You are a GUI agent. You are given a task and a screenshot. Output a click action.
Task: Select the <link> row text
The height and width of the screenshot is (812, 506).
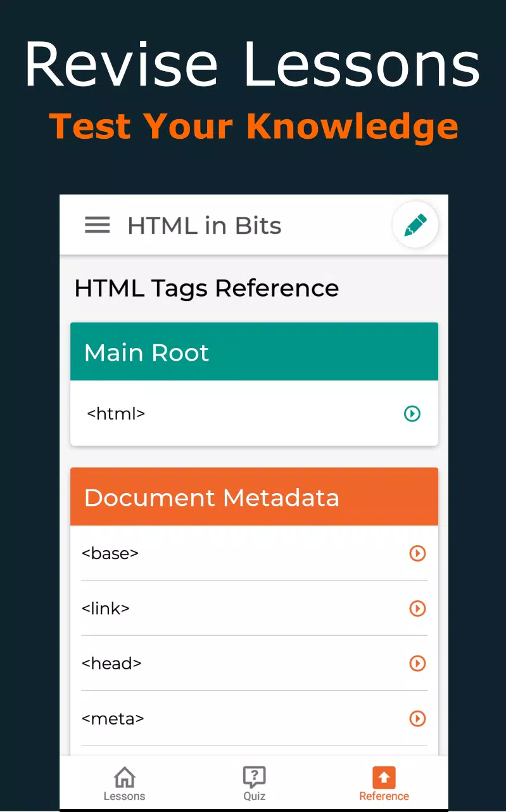pos(106,609)
